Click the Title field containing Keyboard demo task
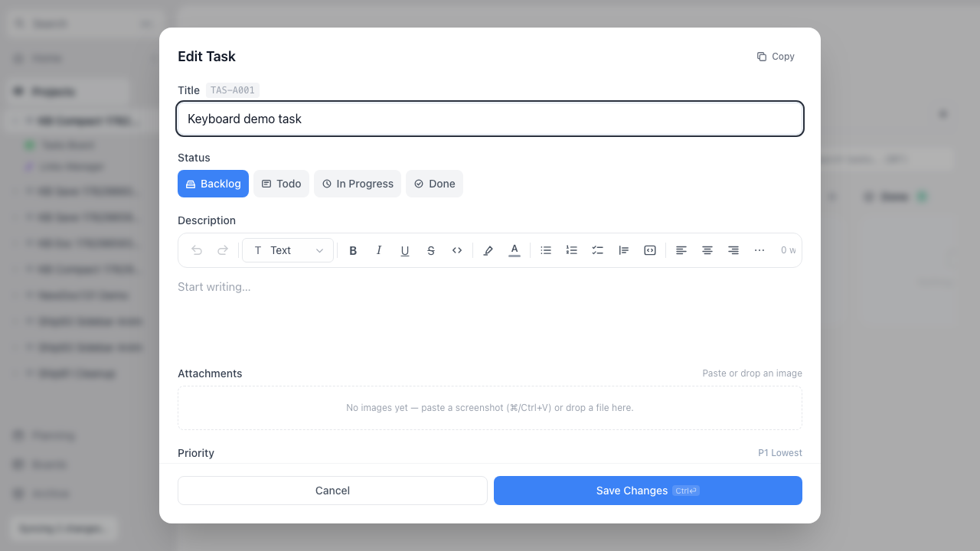Viewport: 980px width, 551px height. [x=490, y=119]
